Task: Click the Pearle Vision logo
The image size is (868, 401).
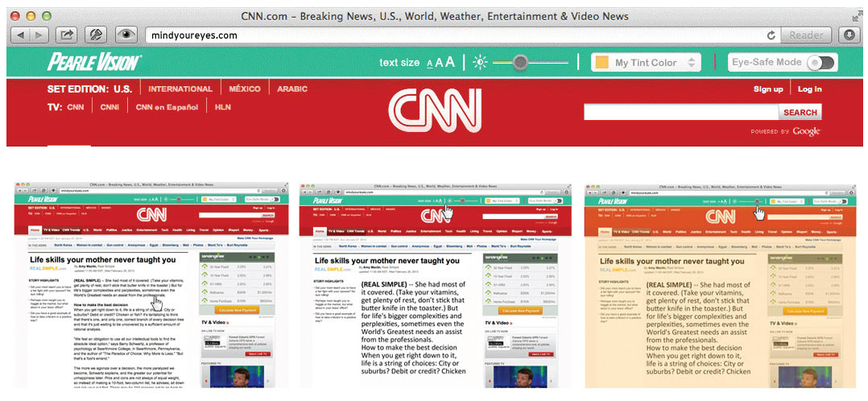Action: pos(94,62)
